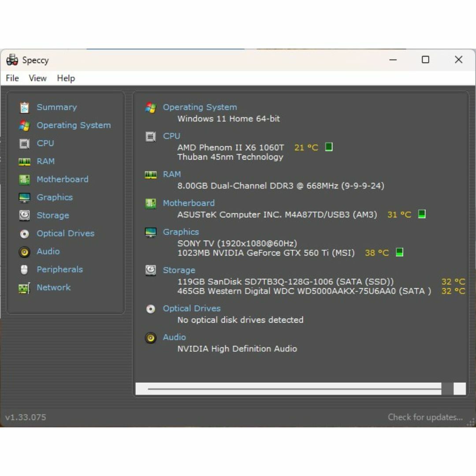Click the SONY TV display entry

(x=237, y=243)
